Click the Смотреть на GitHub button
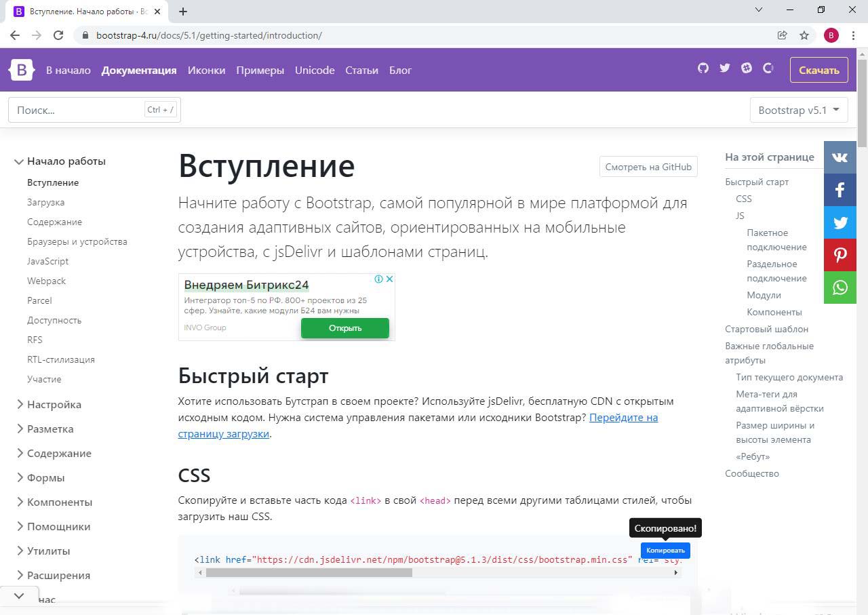The height and width of the screenshot is (615, 868). (648, 167)
